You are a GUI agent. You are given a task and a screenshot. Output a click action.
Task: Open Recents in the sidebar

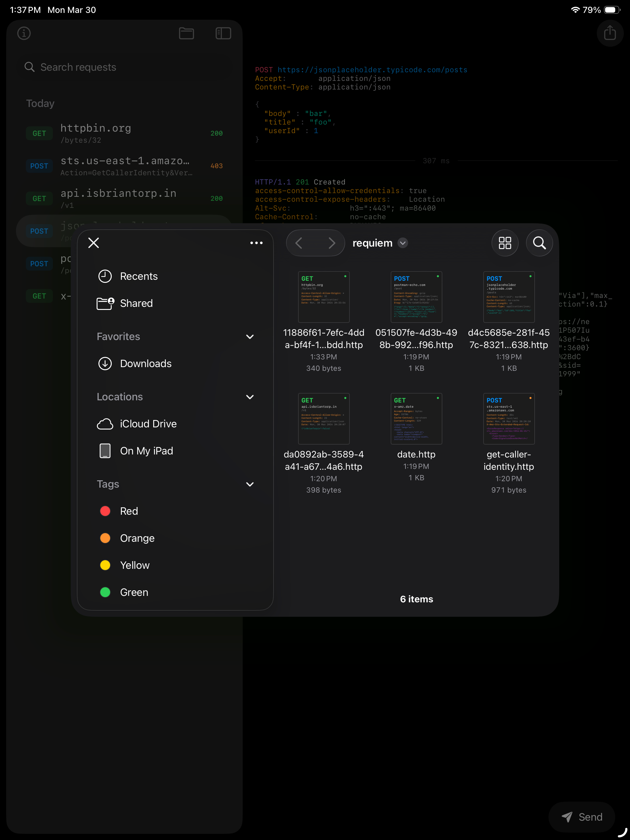175,276
